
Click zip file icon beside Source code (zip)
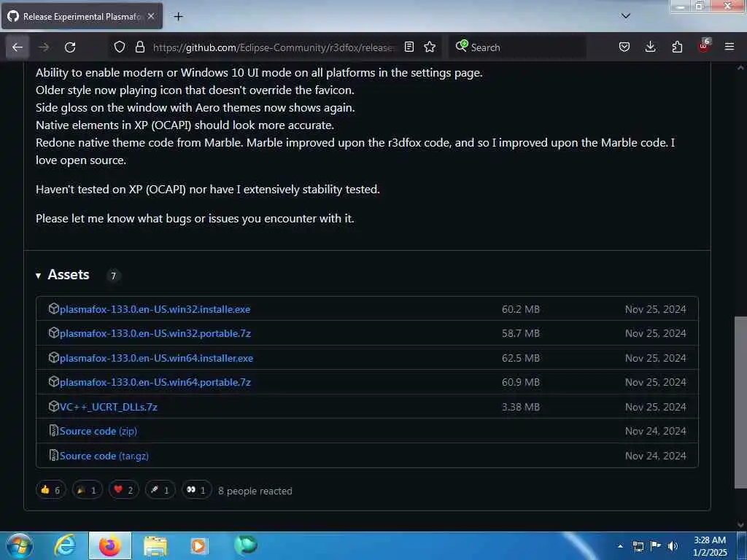(54, 431)
